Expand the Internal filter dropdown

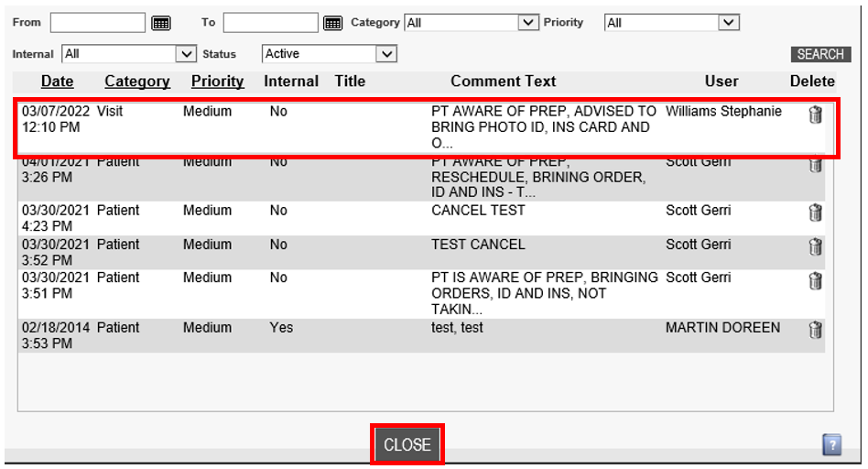point(186,54)
